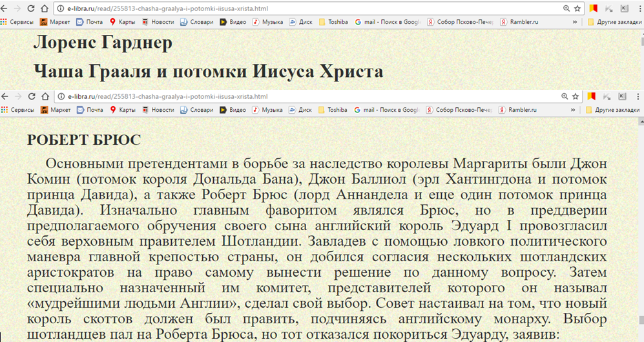Go to home page in upper browser toolbar
The image size is (644, 342).
(45, 8)
